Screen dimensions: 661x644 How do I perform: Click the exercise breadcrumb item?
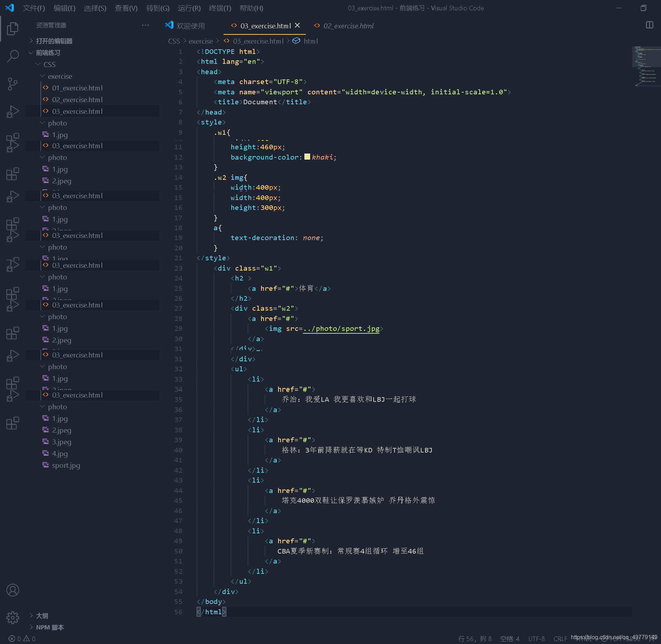pos(201,41)
